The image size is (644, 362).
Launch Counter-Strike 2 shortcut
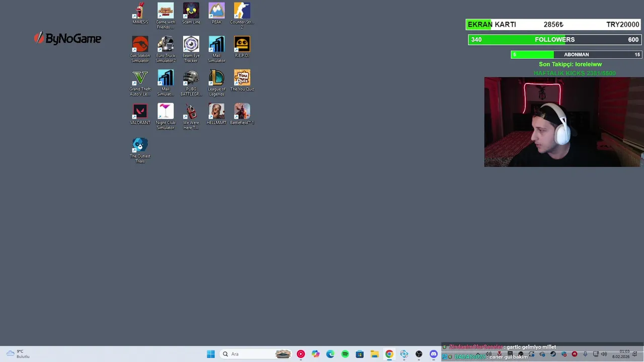(x=242, y=16)
